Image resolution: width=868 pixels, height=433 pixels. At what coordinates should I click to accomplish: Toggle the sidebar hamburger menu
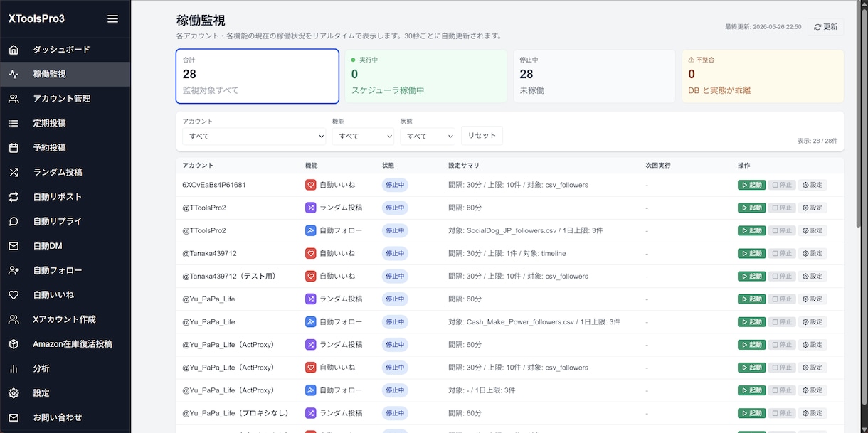pyautogui.click(x=112, y=18)
